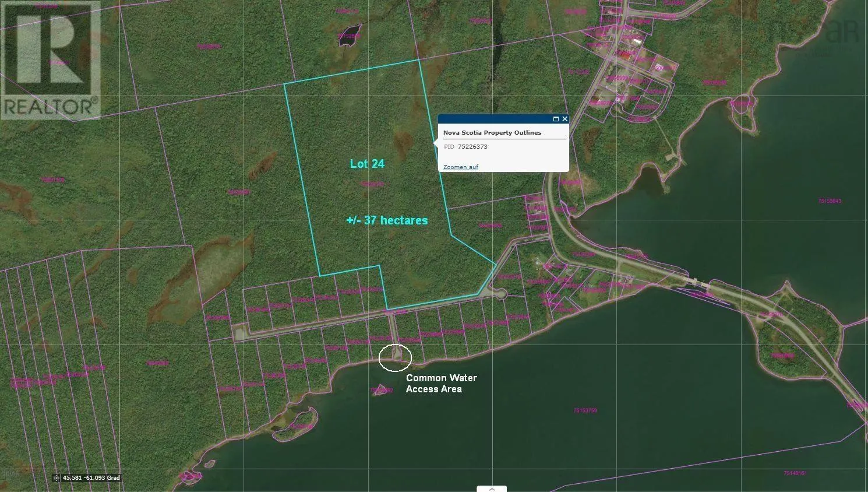Viewport: 868px width, 492px height.
Task: Close the property outlines info popup
Action: (x=564, y=119)
